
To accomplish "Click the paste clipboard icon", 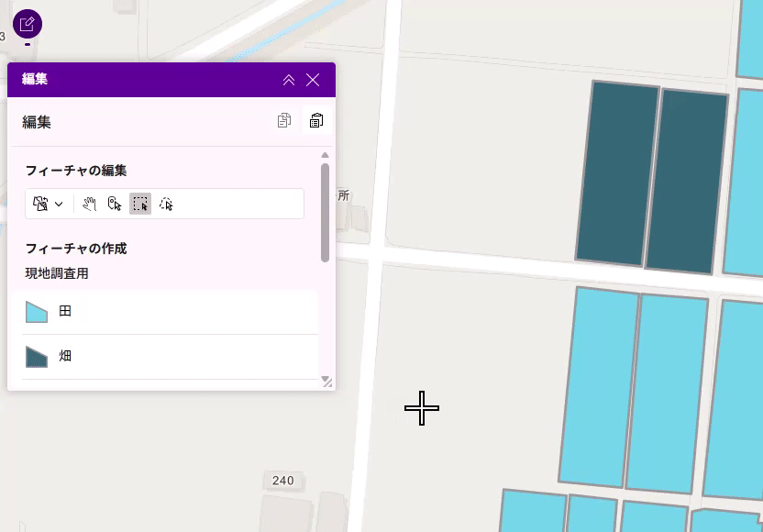I will point(316,121).
